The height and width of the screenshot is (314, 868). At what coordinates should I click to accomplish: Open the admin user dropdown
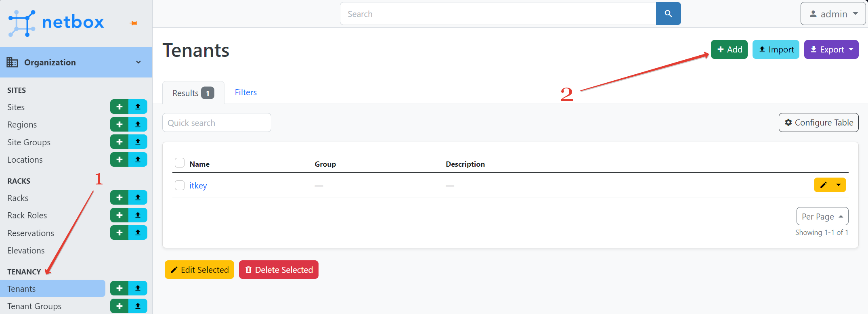(x=833, y=14)
